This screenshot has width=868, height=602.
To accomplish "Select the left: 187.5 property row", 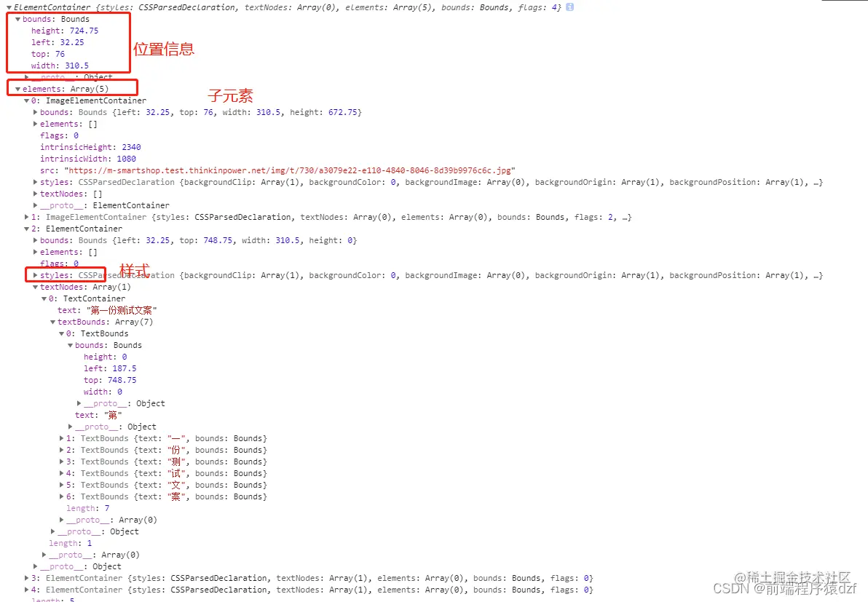I will [x=110, y=368].
